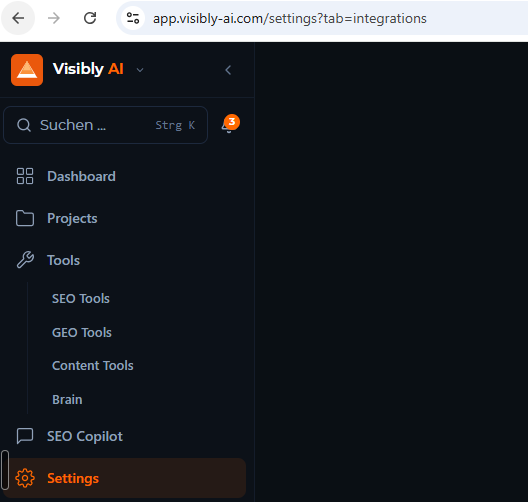Open Brain submenu entry
This screenshot has height=502, width=528.
tap(67, 400)
